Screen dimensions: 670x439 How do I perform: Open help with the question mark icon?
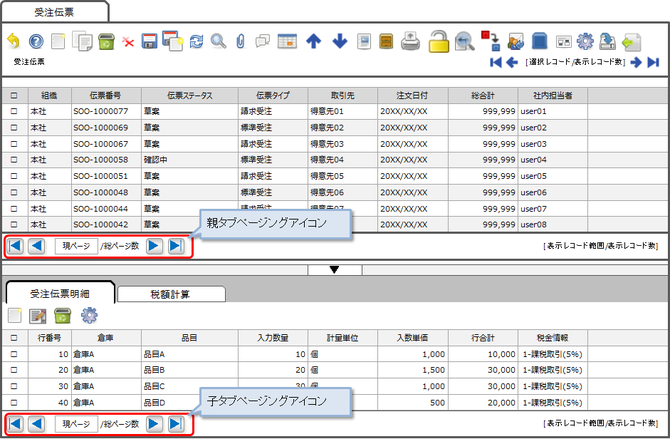point(36,41)
